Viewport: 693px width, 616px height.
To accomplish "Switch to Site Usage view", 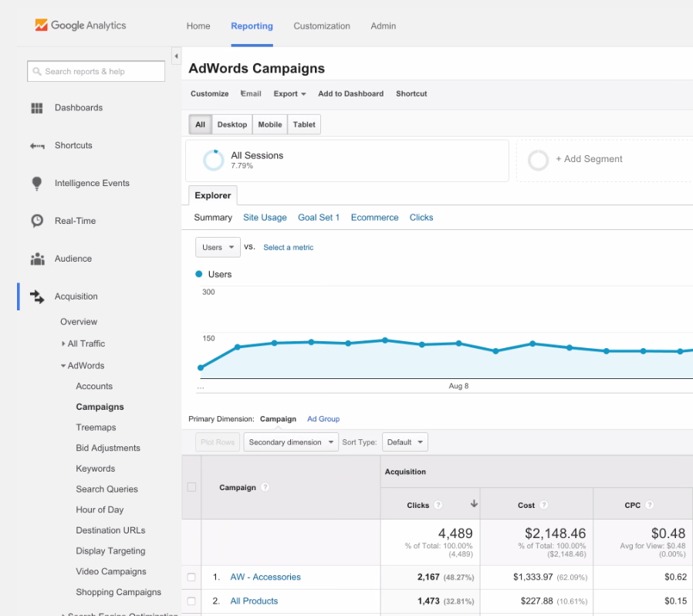I will [265, 218].
